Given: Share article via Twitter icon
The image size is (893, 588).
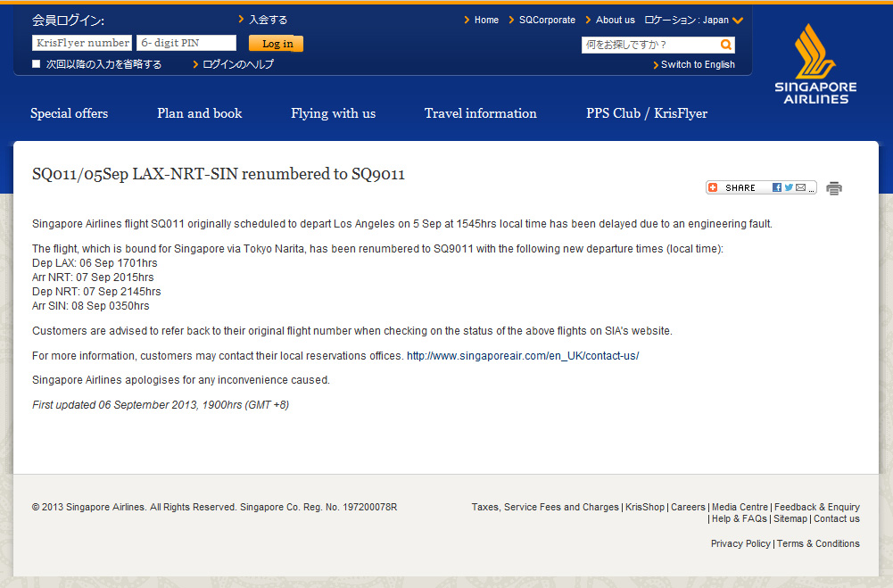Looking at the screenshot, I should pyautogui.click(x=789, y=187).
